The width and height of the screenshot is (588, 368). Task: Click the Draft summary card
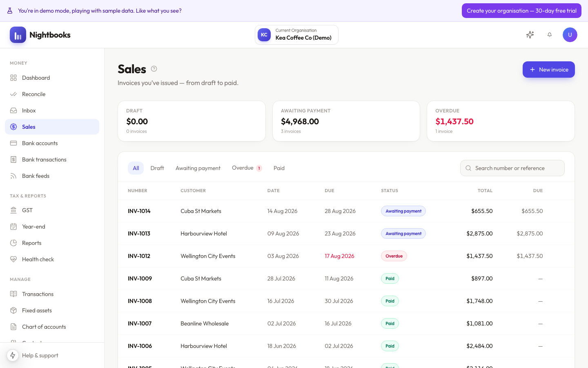coord(192,121)
